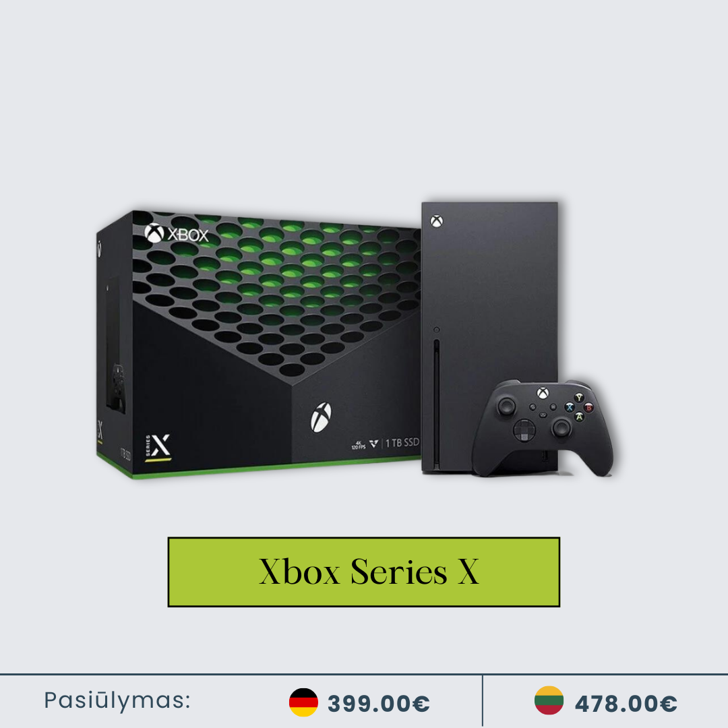Screen dimensions: 728x728
Task: Click the Xbox logo on box top-left
Action: (177, 234)
